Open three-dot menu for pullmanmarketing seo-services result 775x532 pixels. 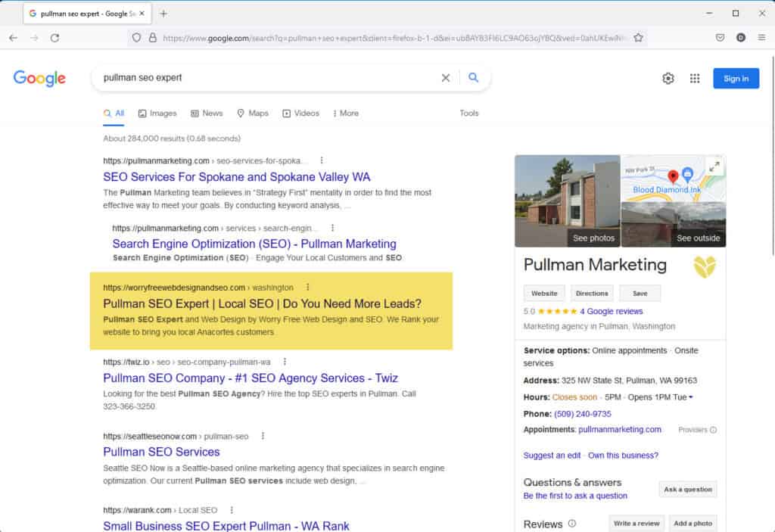(322, 160)
